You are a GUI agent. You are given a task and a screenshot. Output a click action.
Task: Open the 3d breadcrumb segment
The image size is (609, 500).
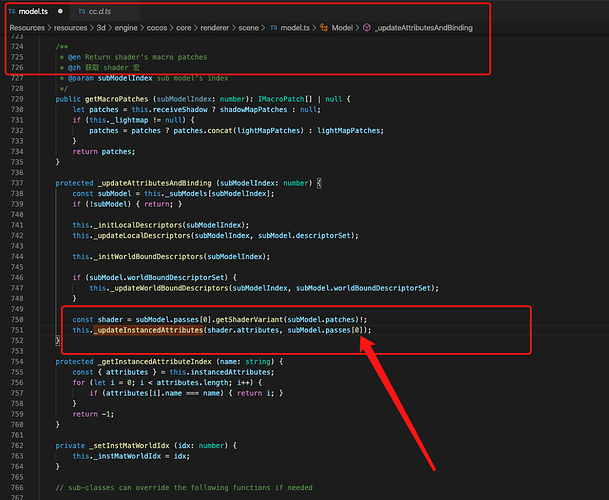pos(101,28)
